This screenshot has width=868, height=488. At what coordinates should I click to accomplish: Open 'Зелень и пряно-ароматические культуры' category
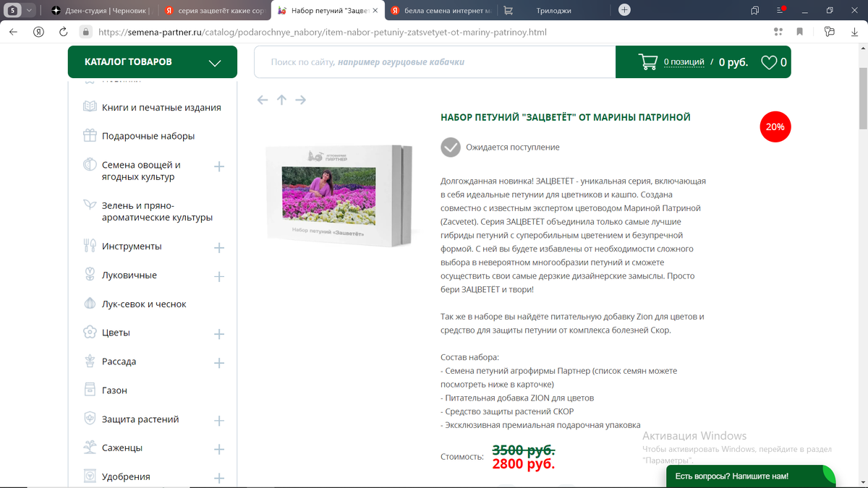click(x=157, y=211)
